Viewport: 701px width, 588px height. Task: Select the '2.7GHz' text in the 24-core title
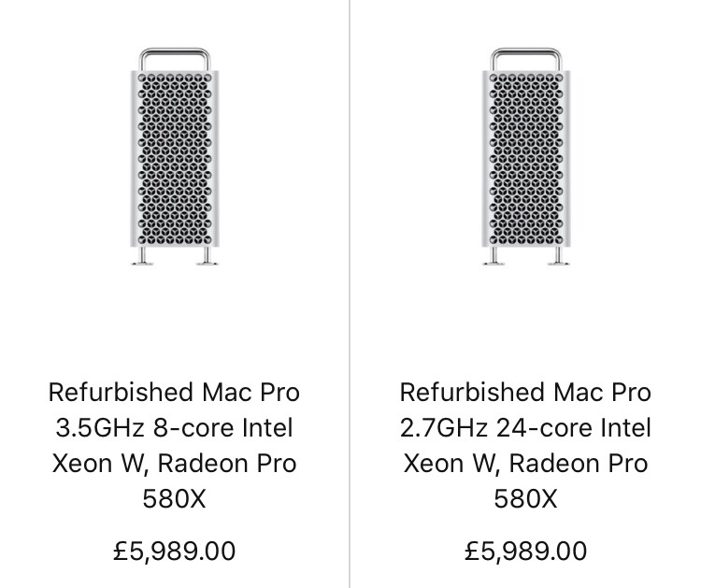(x=443, y=428)
